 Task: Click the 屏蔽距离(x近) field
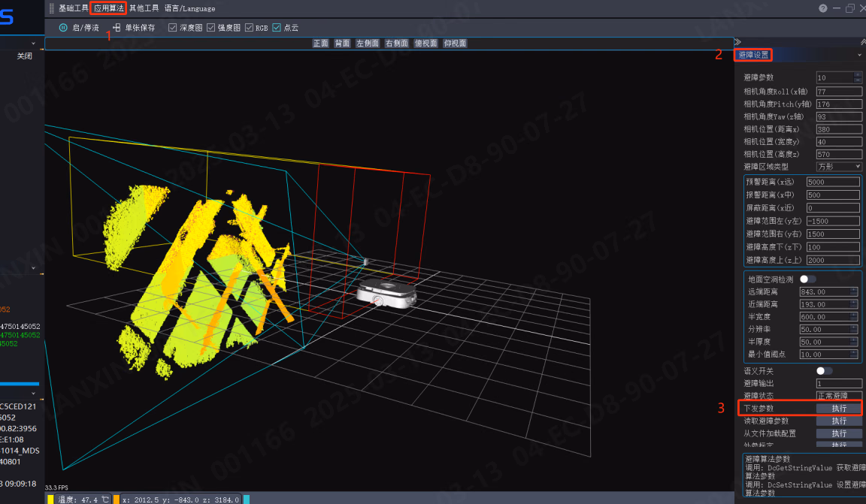coord(833,208)
